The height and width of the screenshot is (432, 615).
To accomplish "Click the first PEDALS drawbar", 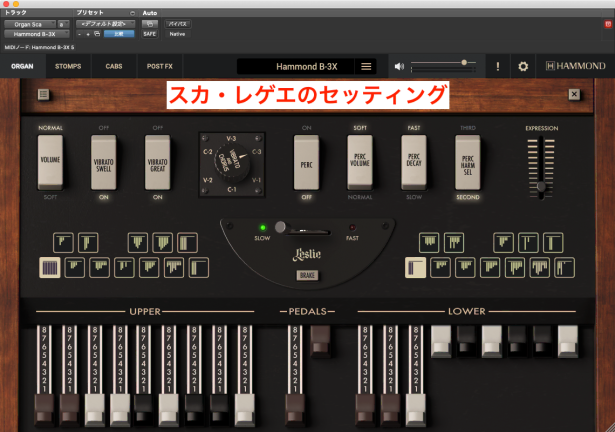I will pos(295,409).
